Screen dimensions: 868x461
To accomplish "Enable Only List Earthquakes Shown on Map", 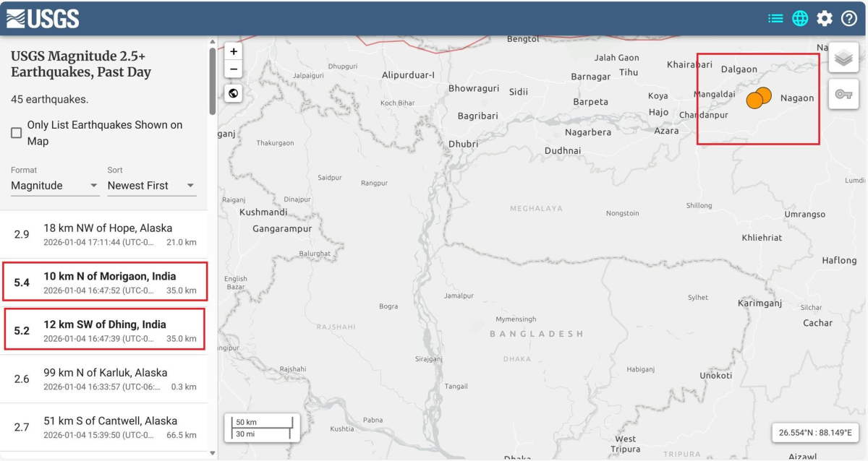I will pyautogui.click(x=16, y=133).
